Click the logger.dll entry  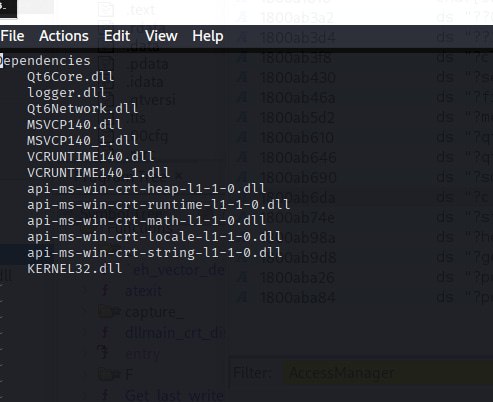[x=67, y=93]
